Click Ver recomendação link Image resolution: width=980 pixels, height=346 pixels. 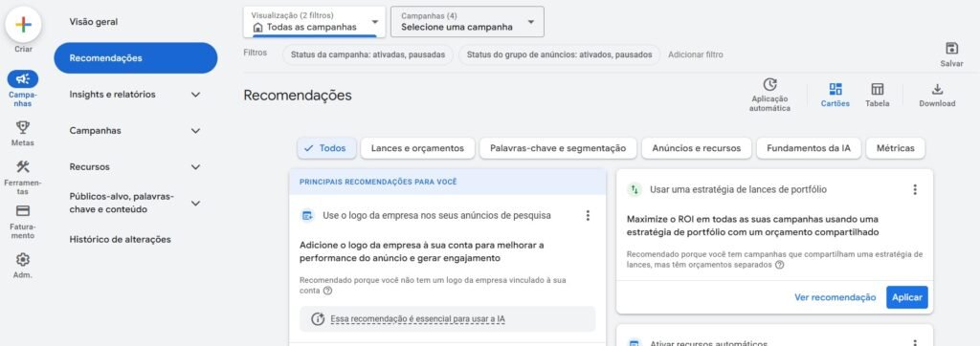835,297
